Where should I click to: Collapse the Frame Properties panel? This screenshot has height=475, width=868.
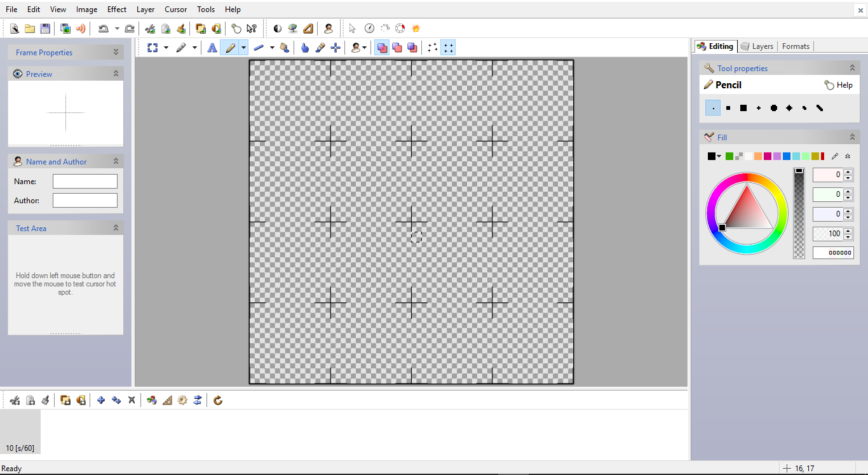116,52
